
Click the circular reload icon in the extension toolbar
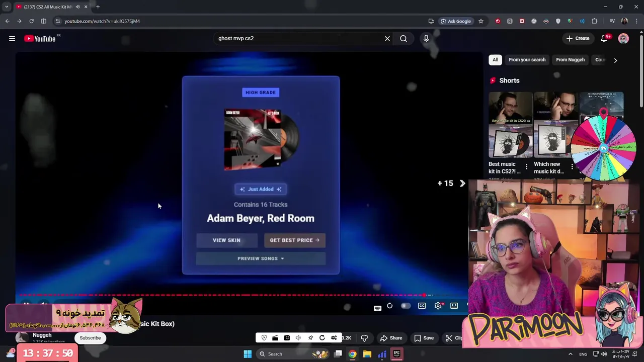point(322,338)
